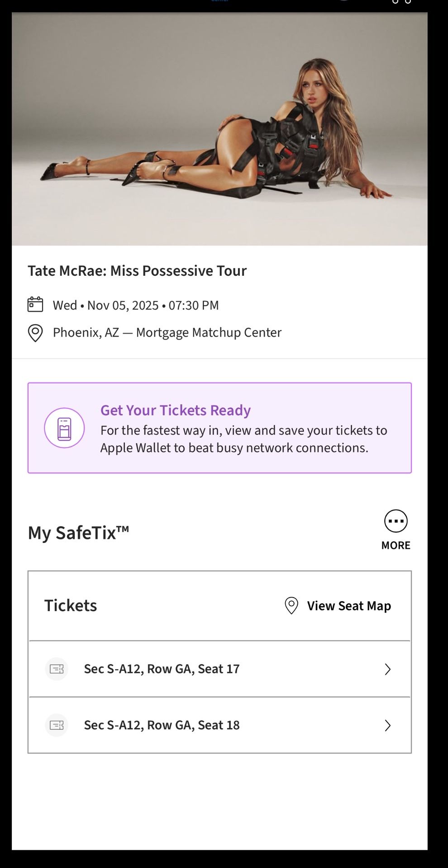
Task: Select Sec S-A12, Row GA, Seat 18 ticket
Action: (x=162, y=725)
